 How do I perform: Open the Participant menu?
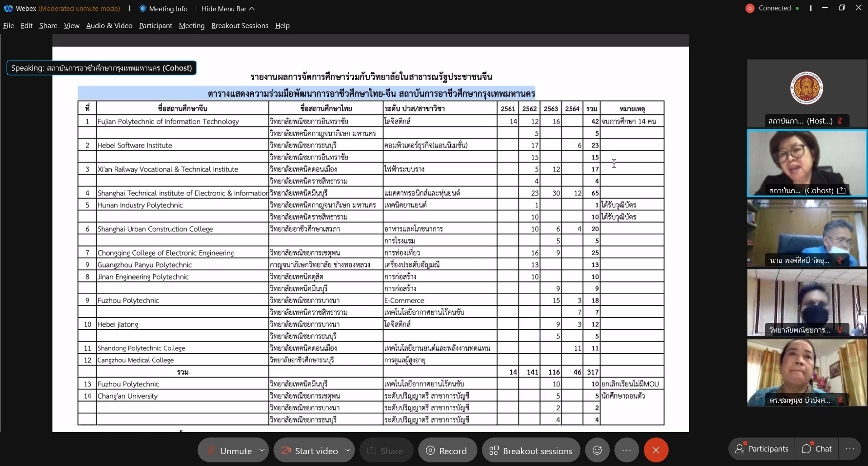[156, 26]
